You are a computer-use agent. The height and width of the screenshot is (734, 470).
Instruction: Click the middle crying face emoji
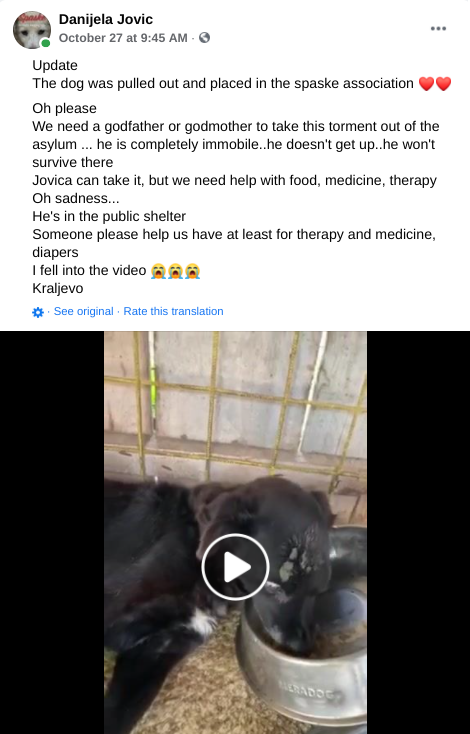coord(176,271)
